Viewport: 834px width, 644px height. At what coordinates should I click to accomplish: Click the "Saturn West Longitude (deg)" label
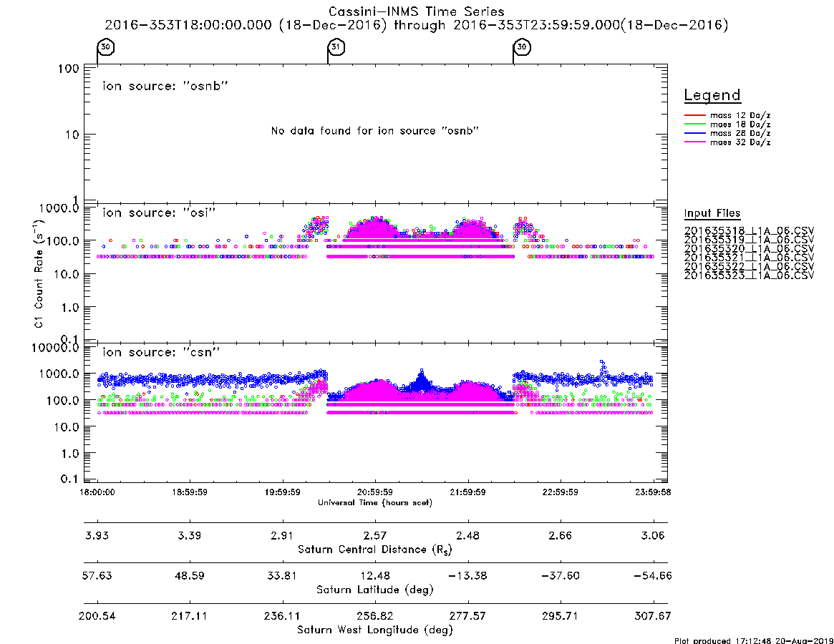375,630
